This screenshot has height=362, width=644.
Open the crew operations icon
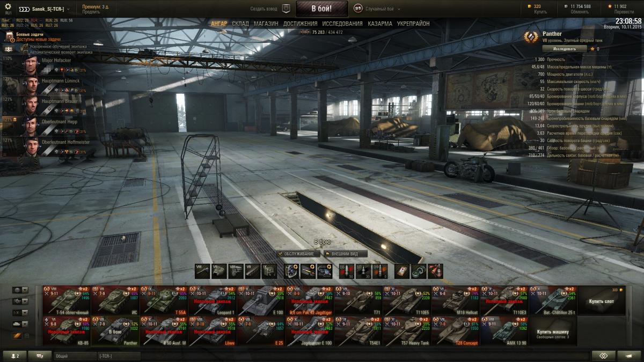pyautogui.click(x=9, y=49)
